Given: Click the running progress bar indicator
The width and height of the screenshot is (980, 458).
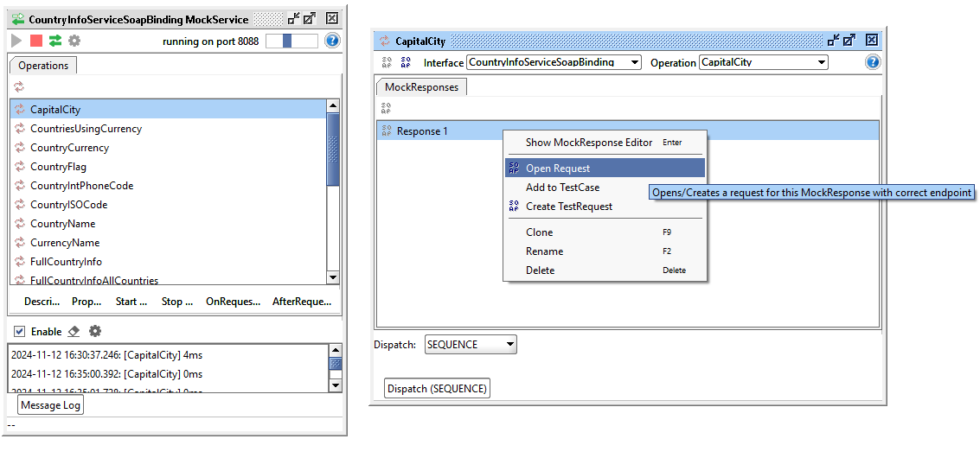Looking at the screenshot, I should 291,41.
